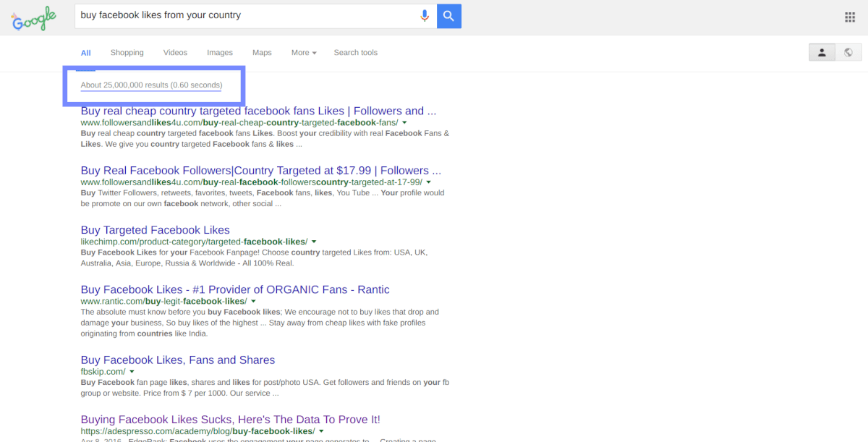This screenshot has width=868, height=442.
Task: Click adespresso.com/academy/blog URL text
Action: [x=198, y=431]
